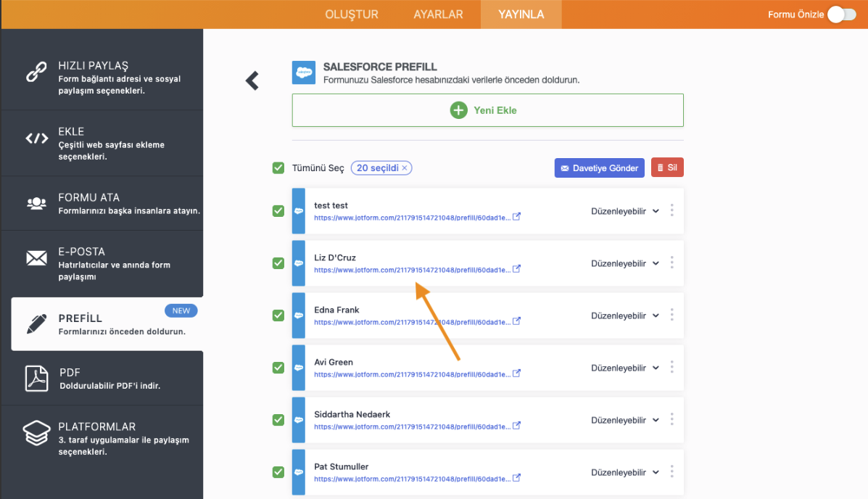The width and height of the screenshot is (868, 499).
Task: Expand Düzenleyebilir dropdown for test test
Action: 625,211
